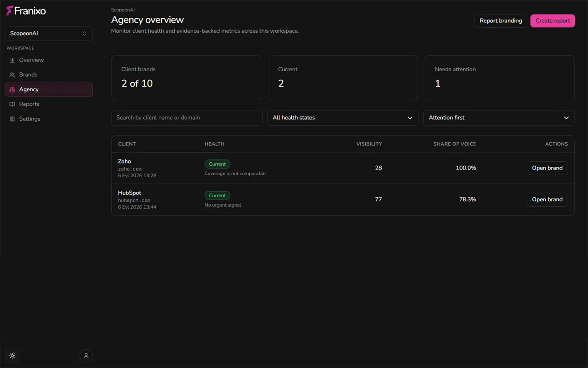Click the hubspot.com domain text
The image size is (588, 368).
(x=134, y=200)
